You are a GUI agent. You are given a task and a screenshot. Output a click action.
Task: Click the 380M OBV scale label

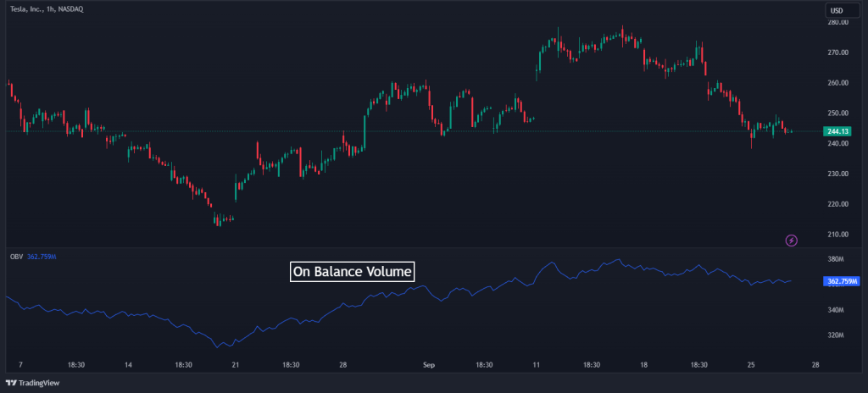[x=836, y=259]
